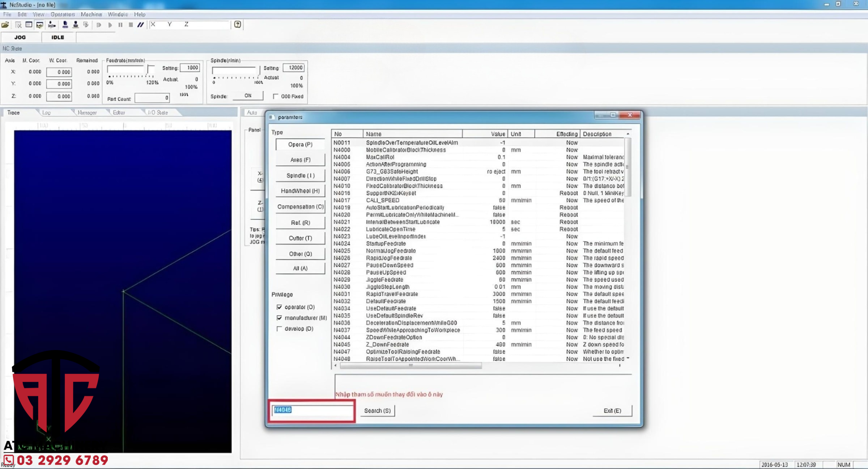Select the Spindle (I) parameter type button

(x=300, y=176)
